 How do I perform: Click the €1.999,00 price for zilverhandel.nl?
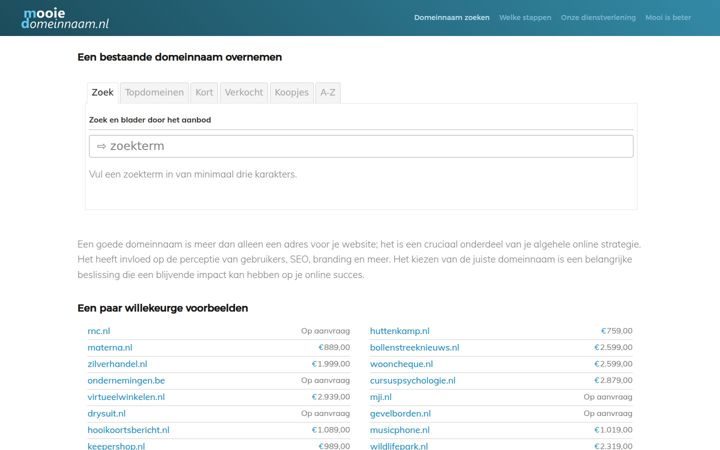click(331, 364)
